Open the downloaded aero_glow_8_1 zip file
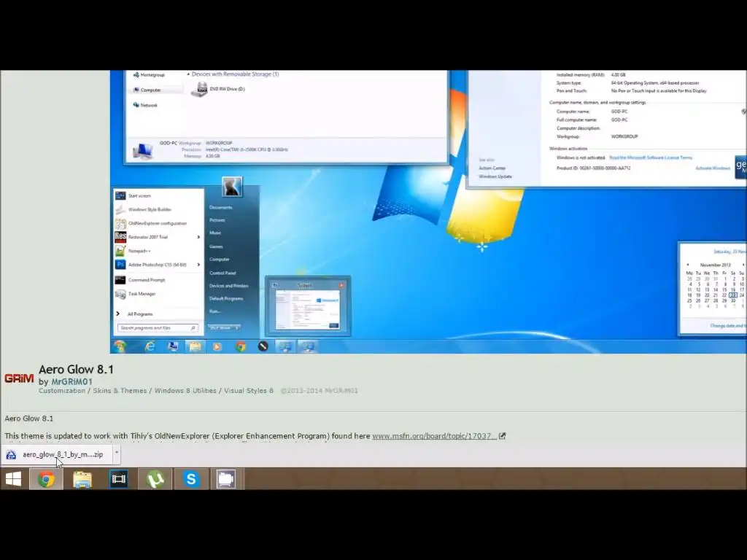Viewport: 747px width, 560px height. coord(55,454)
